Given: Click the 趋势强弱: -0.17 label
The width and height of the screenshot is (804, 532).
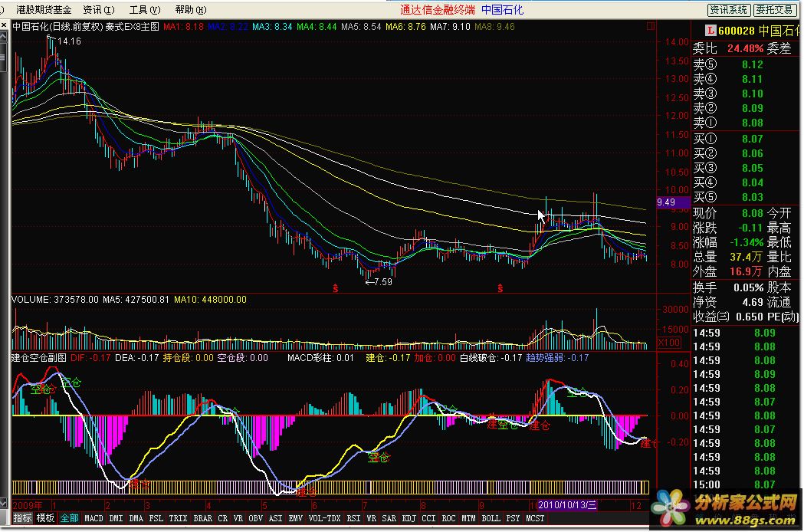Looking at the screenshot, I should click(x=557, y=358).
